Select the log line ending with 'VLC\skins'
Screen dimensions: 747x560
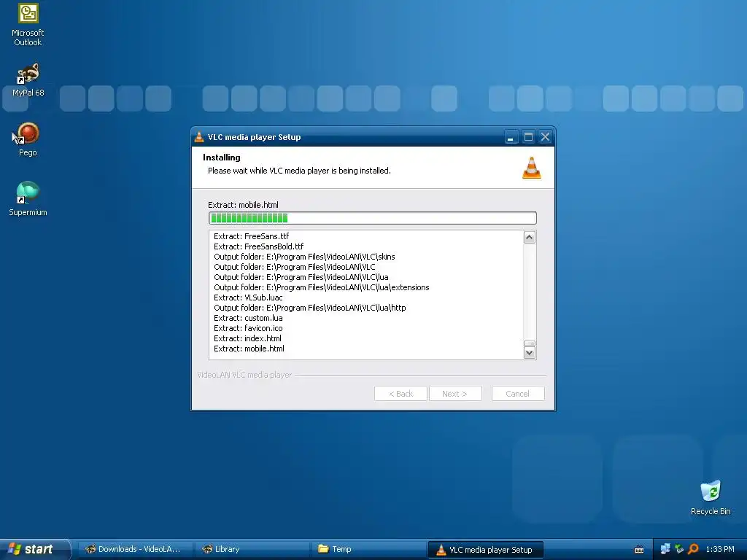(304, 257)
